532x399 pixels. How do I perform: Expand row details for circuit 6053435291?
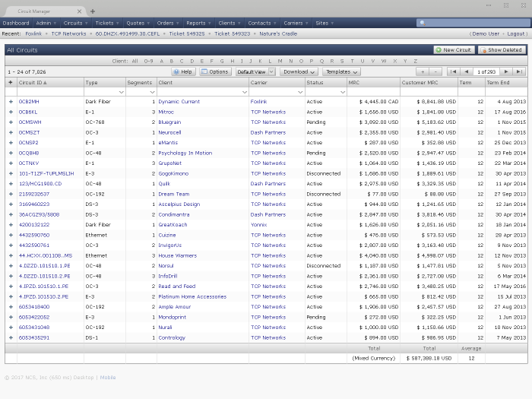click(11, 337)
